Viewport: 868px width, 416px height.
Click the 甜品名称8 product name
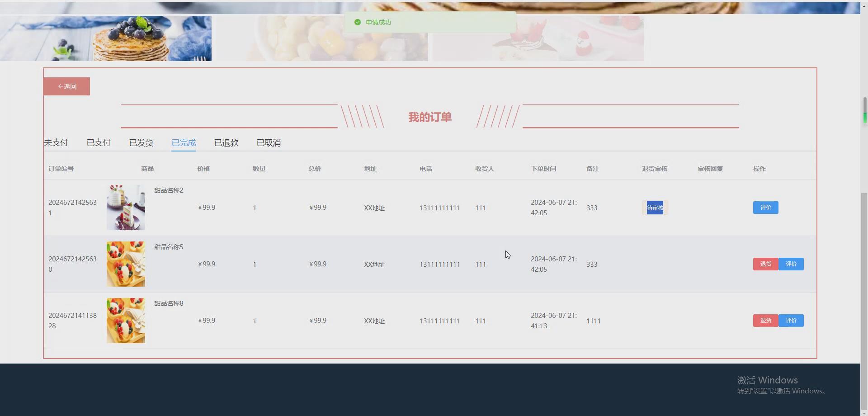coord(169,303)
